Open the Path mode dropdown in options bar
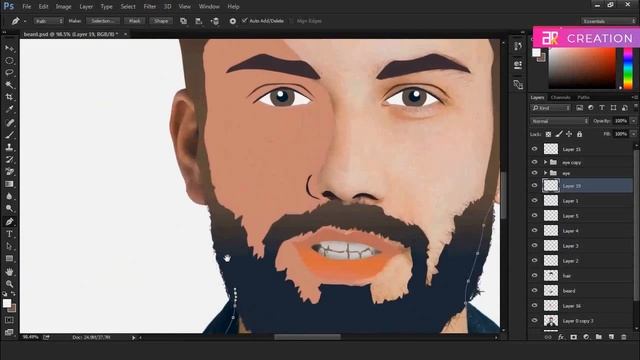Image resolution: width=640 pixels, height=360 pixels. 48,21
